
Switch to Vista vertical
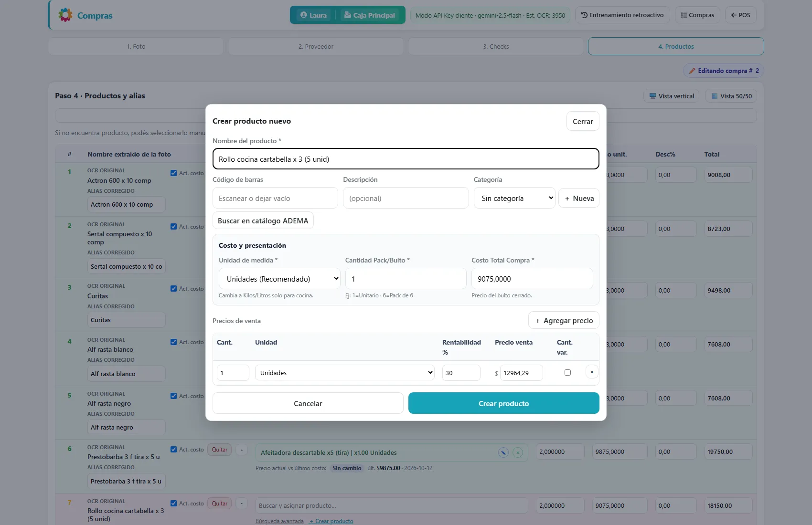671,96
